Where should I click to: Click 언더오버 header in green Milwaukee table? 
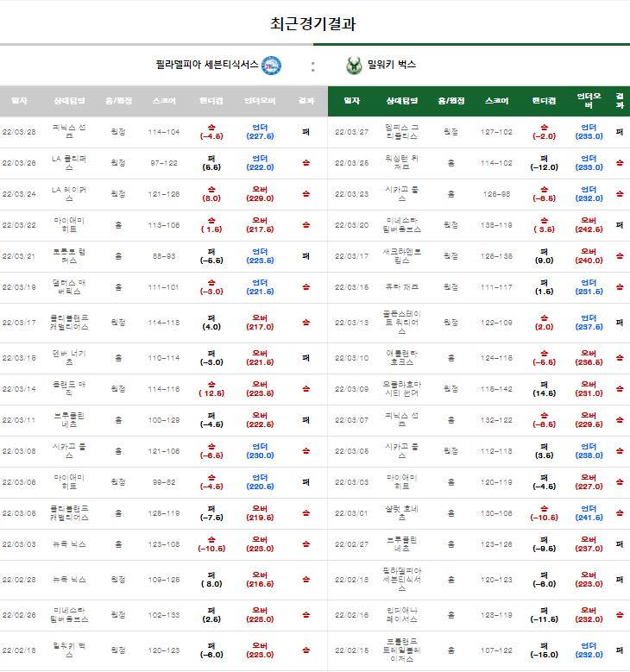(589, 101)
